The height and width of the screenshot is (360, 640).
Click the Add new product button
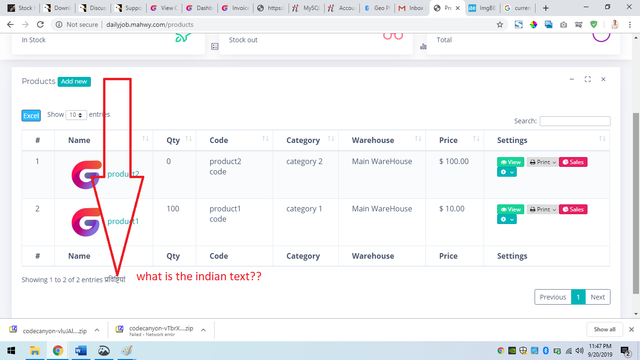[74, 82]
